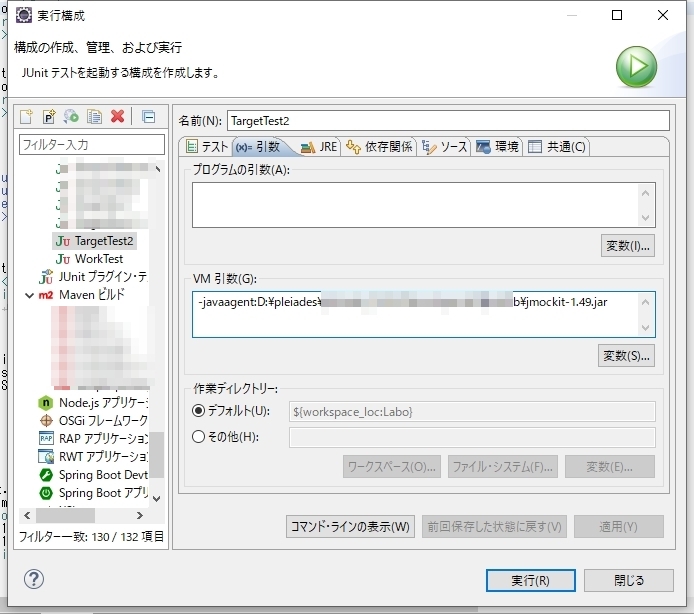Screen dimensions: 694x614
Task: Click the tree's vertical scrollbar thumb
Action: [157, 455]
